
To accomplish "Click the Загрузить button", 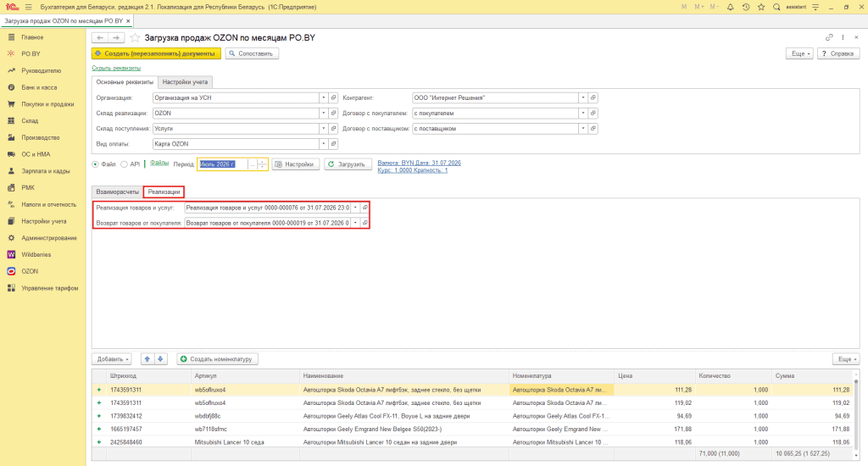I will pyautogui.click(x=347, y=164).
